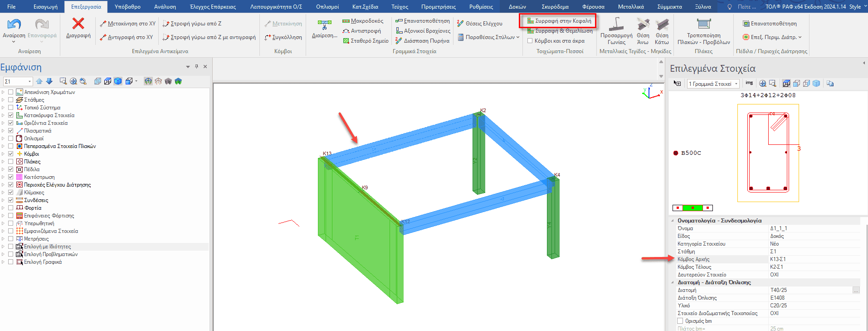Click the red Διαγραφή delete icon
This screenshot has height=331, width=868.
[x=78, y=24]
